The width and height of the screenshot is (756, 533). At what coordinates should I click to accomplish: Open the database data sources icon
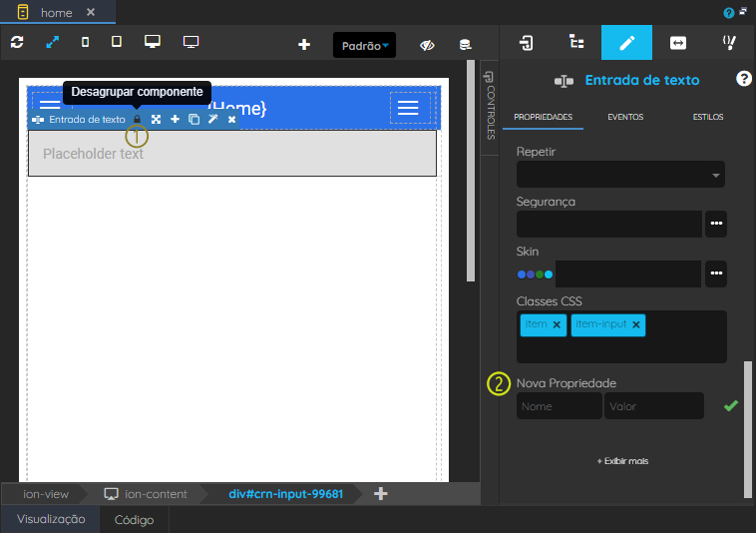465,45
